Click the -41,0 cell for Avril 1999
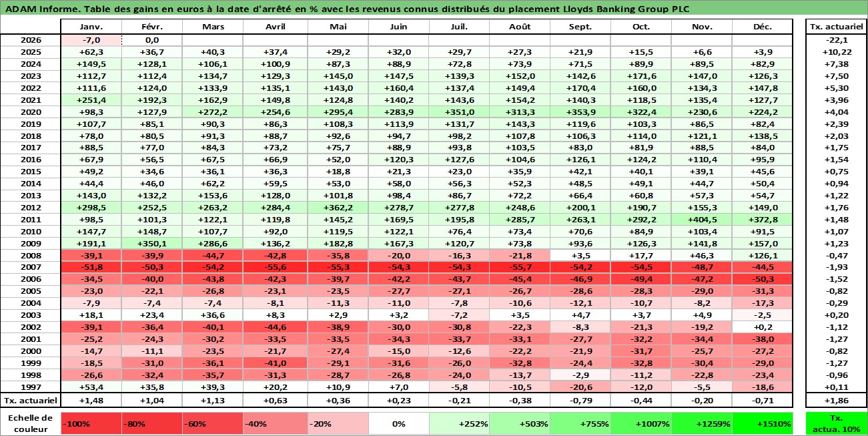 pyautogui.click(x=274, y=363)
